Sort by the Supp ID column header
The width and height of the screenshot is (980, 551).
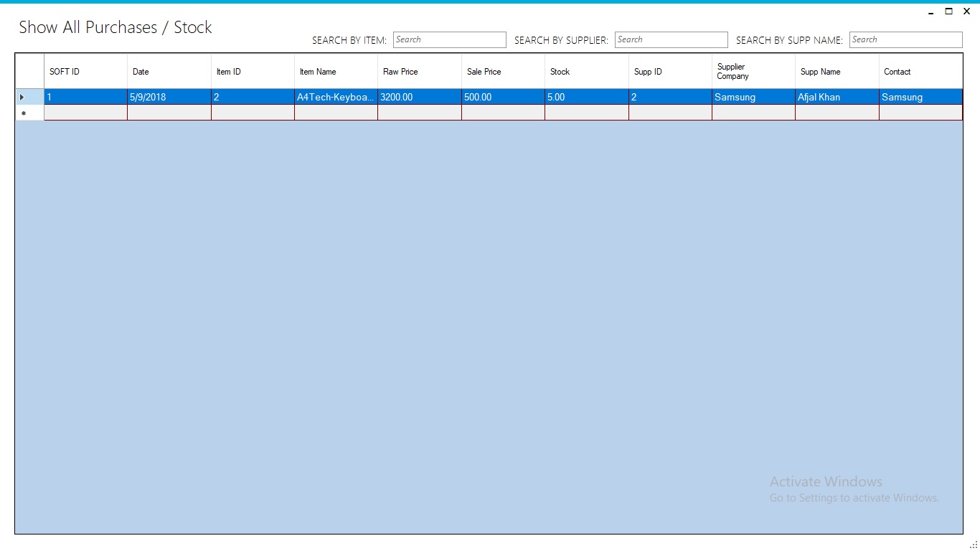[x=671, y=72]
